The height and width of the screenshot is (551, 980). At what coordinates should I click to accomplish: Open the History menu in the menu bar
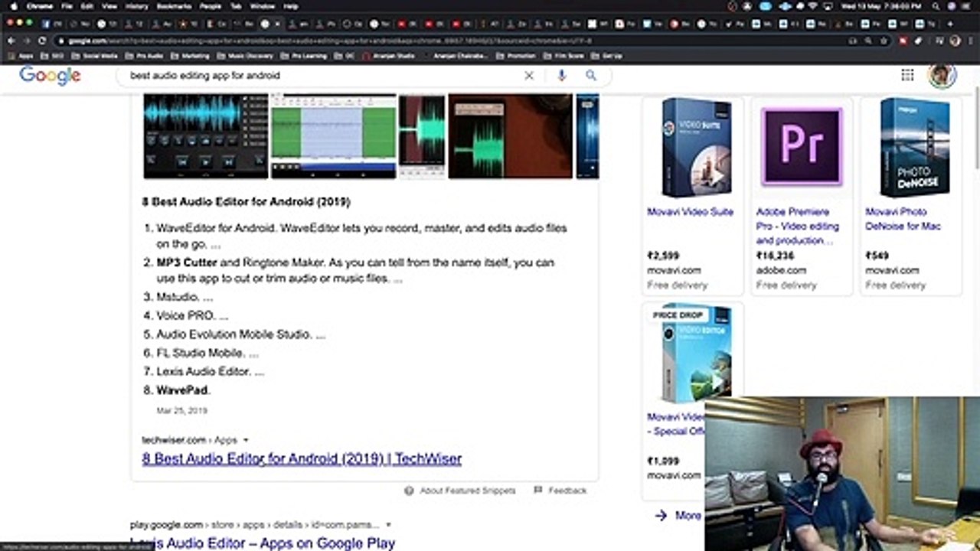coord(136,6)
